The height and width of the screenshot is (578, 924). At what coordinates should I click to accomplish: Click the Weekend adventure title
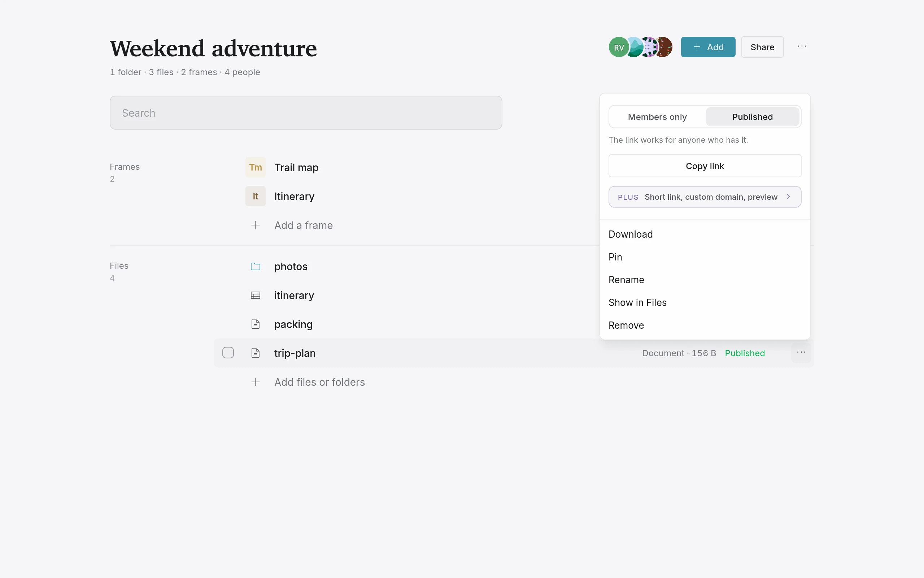tap(213, 48)
